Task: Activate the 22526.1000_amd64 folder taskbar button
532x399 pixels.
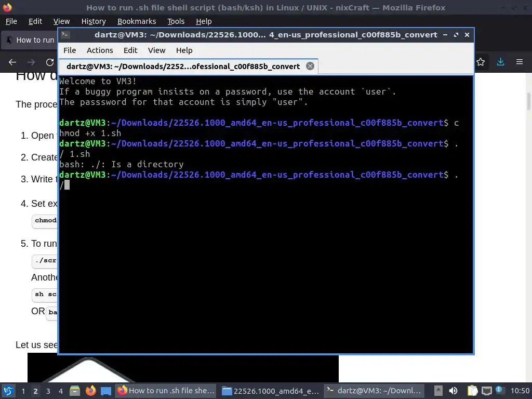Action: pos(270,391)
